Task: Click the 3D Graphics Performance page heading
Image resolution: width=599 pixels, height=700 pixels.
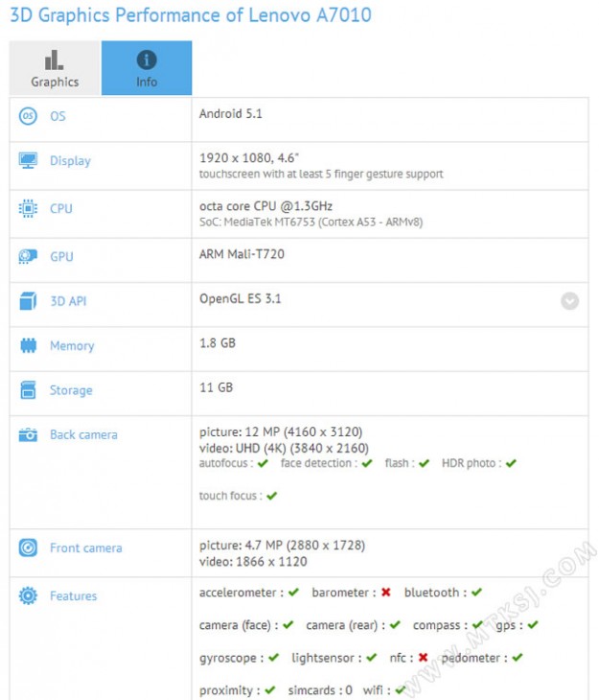Action: [190, 15]
